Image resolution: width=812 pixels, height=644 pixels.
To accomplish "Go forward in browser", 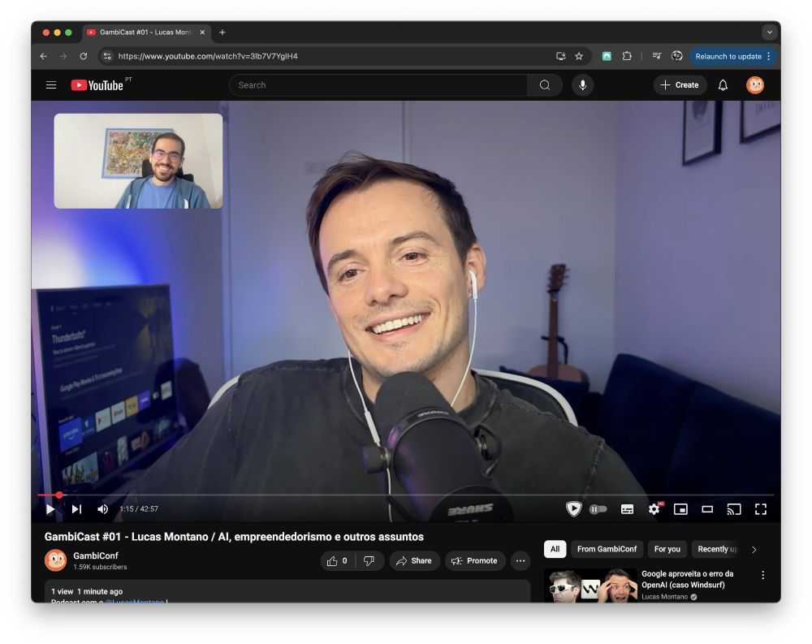I will 63,56.
